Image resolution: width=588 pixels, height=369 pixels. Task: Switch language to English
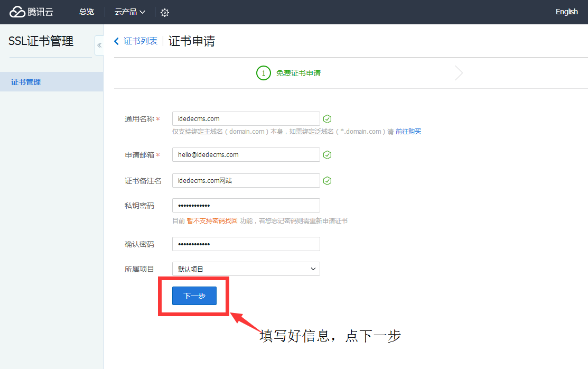click(566, 12)
